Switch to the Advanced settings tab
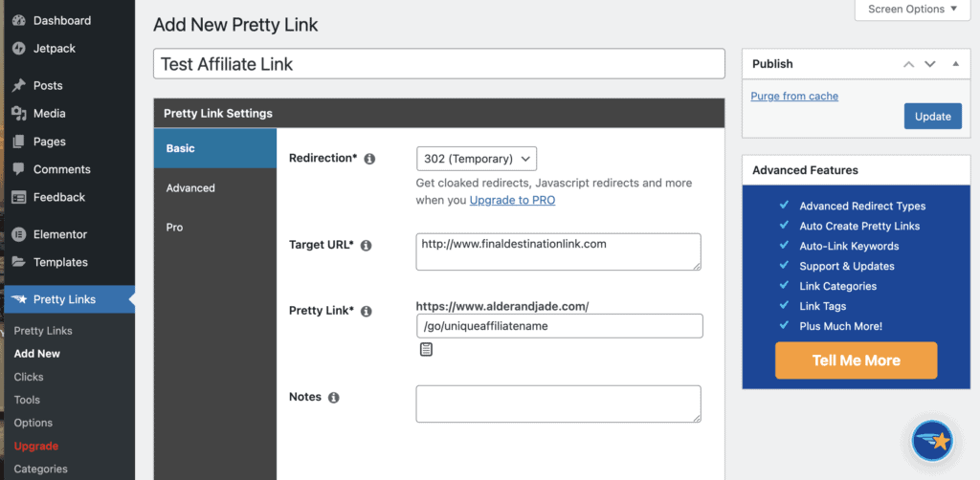 [215, 187]
